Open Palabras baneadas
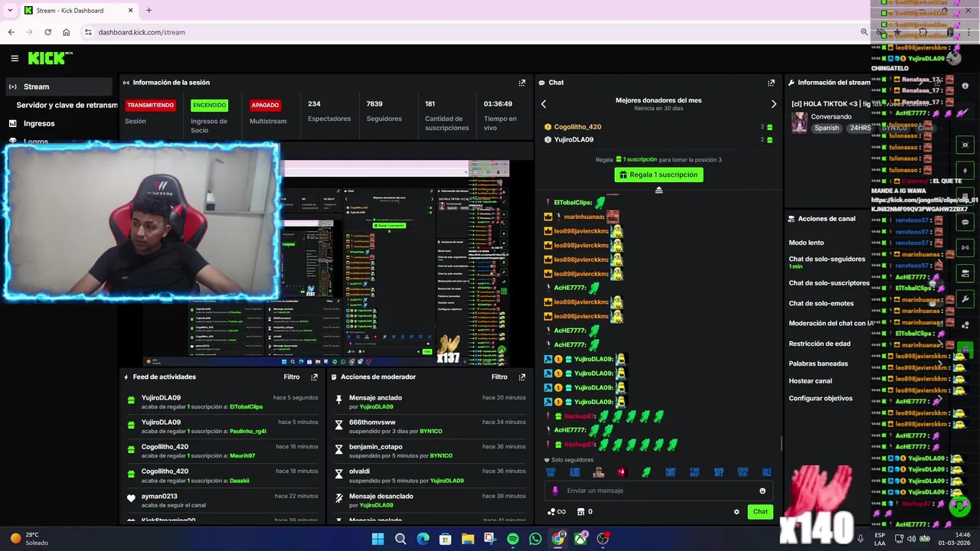 [818, 364]
